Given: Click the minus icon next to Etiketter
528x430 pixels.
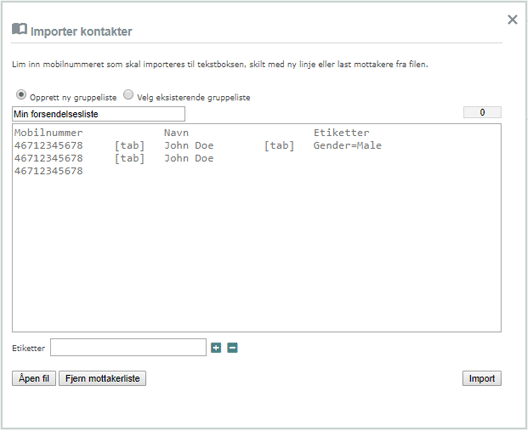Looking at the screenshot, I should pos(232,348).
